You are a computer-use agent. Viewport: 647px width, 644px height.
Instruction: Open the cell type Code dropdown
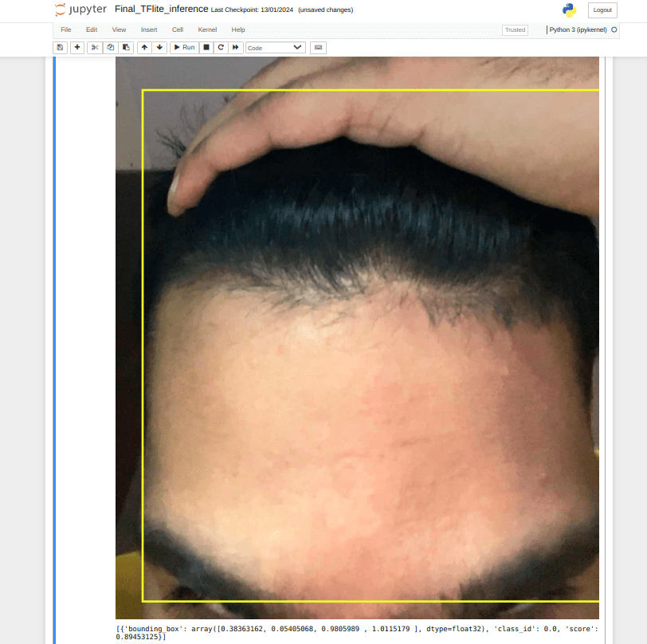275,48
